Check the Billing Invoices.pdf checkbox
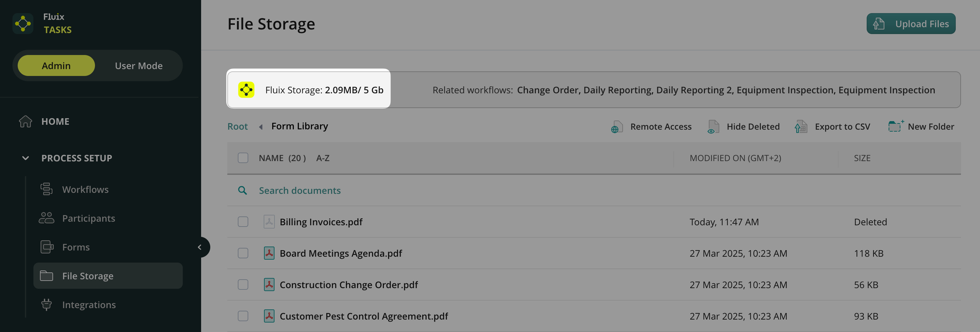This screenshot has height=332, width=980. (243, 222)
